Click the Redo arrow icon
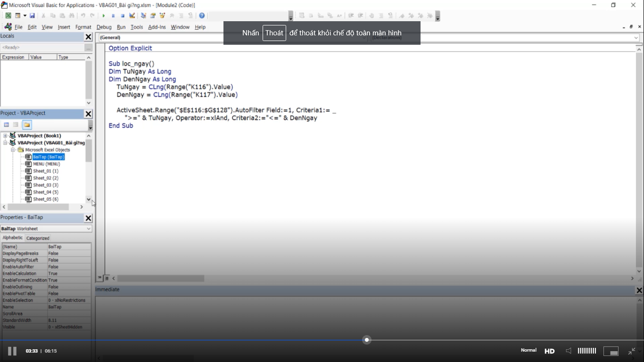Image resolution: width=644 pixels, height=362 pixels. click(x=92, y=16)
